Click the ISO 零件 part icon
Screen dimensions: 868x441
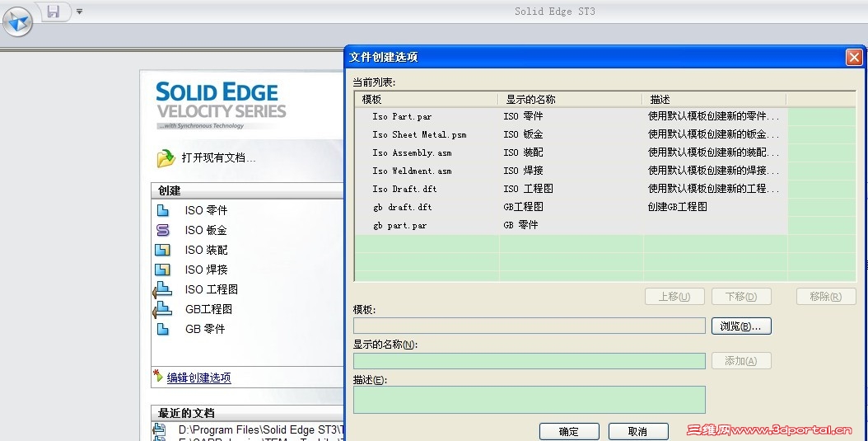point(163,210)
